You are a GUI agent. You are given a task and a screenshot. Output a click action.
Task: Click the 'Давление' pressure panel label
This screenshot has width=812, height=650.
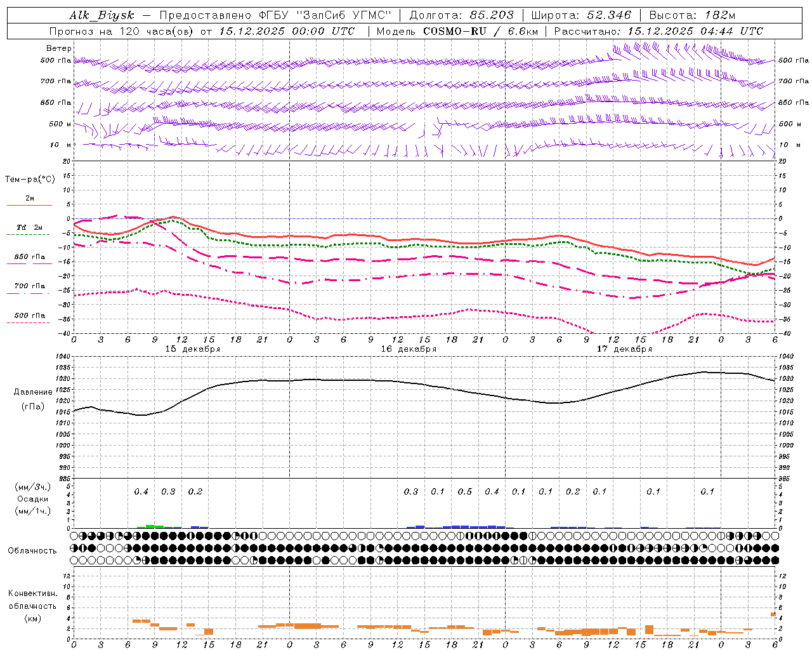33,392
